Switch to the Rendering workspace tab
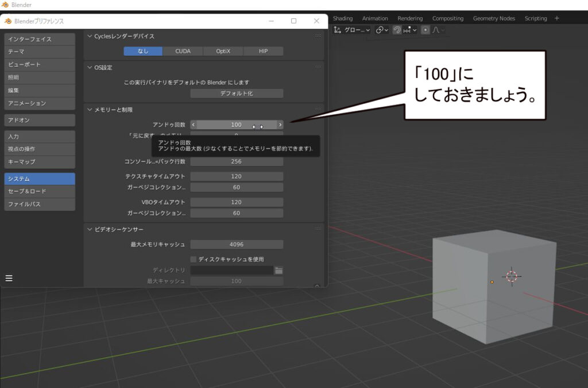The width and height of the screenshot is (588, 388). [x=410, y=18]
